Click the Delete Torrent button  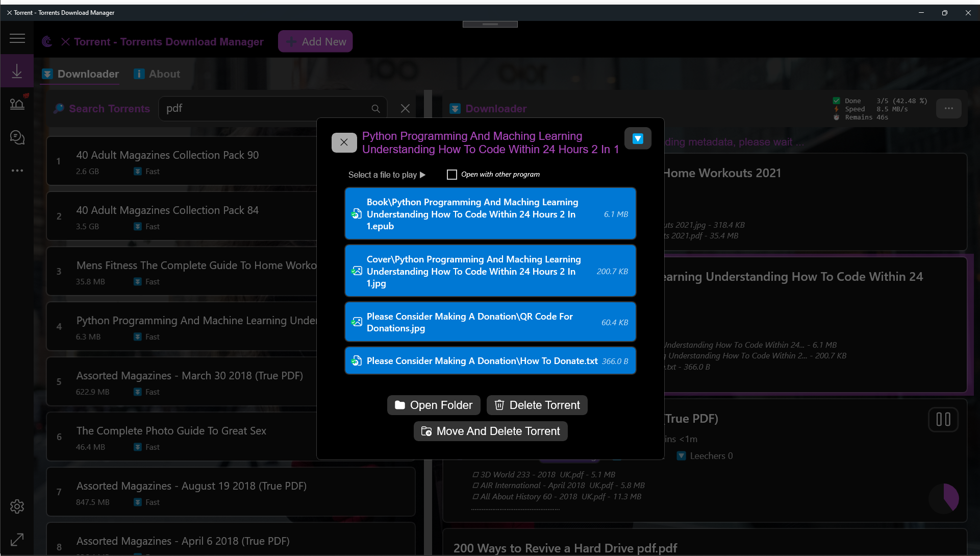(537, 405)
